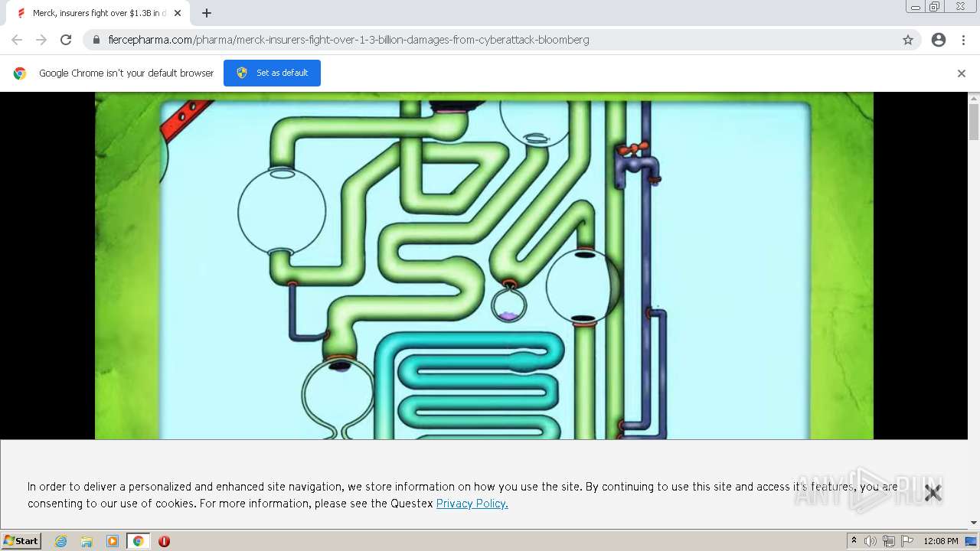Open a new tab
Viewport: 980px width, 551px height.
207,13
